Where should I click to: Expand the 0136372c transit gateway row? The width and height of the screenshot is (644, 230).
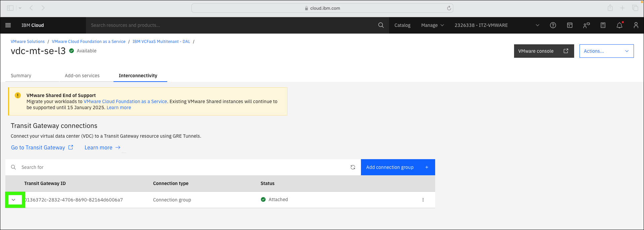click(13, 200)
